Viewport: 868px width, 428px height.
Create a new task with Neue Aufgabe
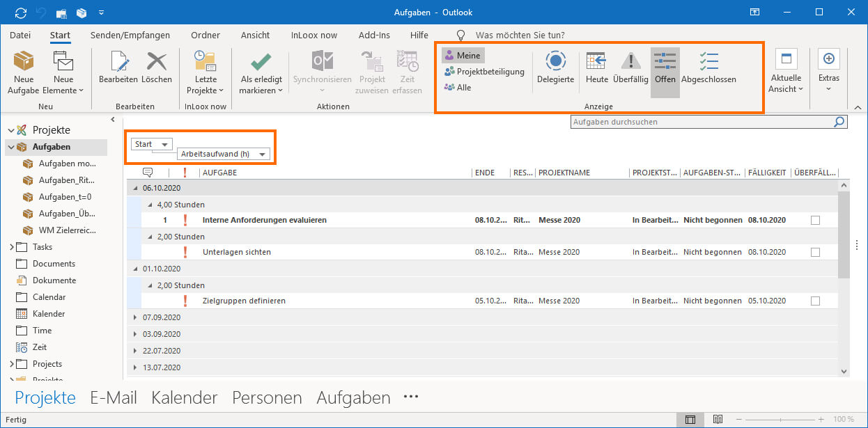[24, 72]
